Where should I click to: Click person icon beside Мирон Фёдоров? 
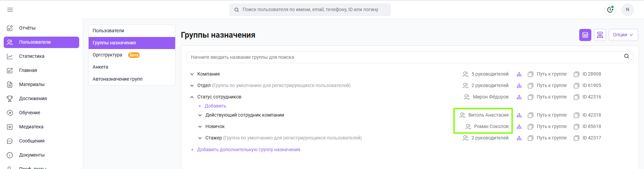[x=467, y=97]
